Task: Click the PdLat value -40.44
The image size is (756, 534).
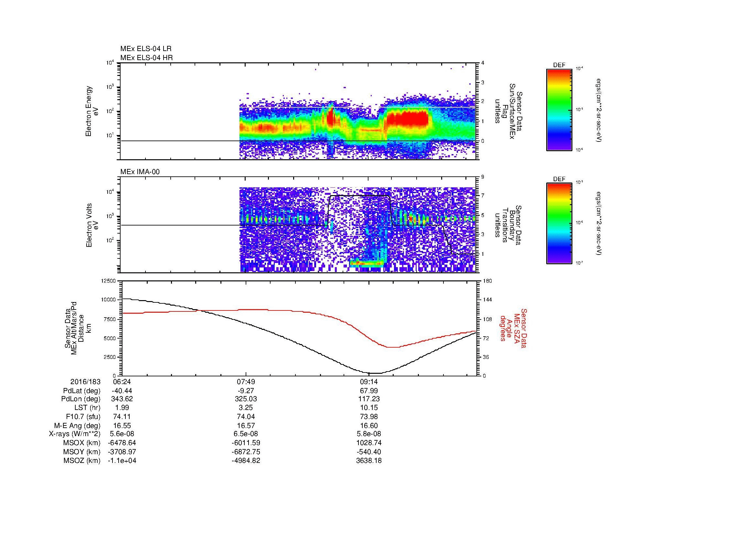Action: (x=122, y=391)
